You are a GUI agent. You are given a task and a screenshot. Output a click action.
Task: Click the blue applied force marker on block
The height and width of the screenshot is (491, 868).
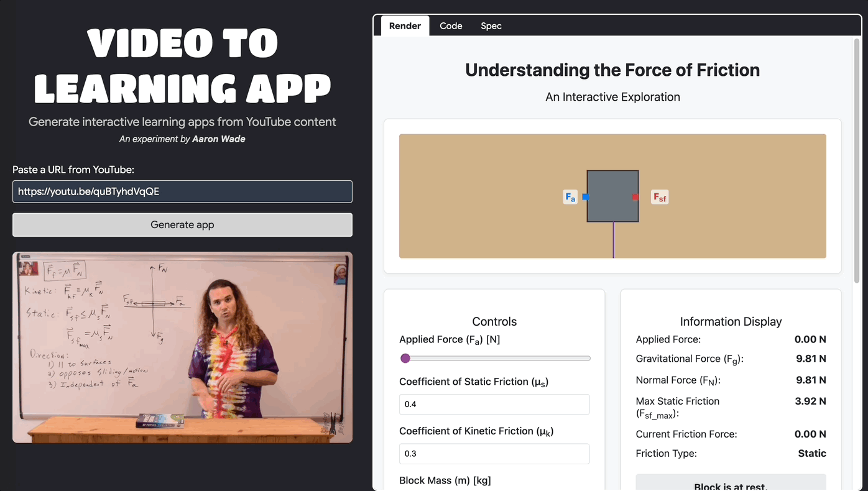click(585, 197)
